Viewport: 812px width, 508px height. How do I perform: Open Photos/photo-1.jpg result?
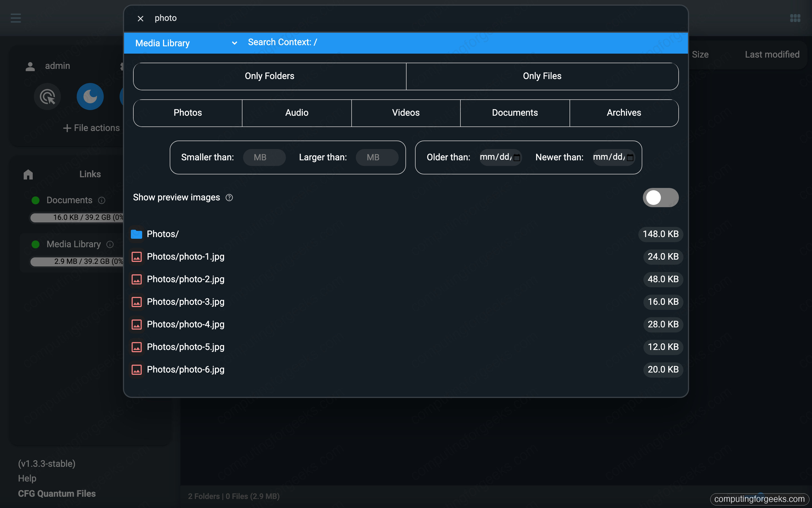pyautogui.click(x=406, y=257)
